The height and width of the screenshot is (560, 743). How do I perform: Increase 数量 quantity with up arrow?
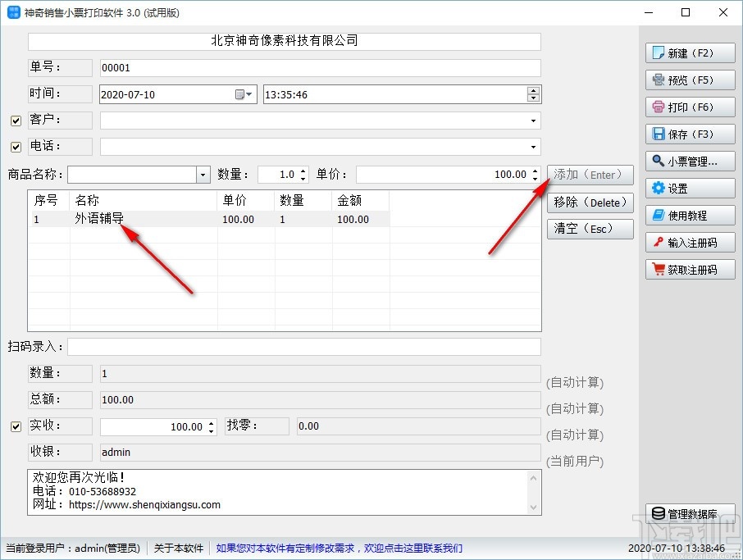pos(303,171)
